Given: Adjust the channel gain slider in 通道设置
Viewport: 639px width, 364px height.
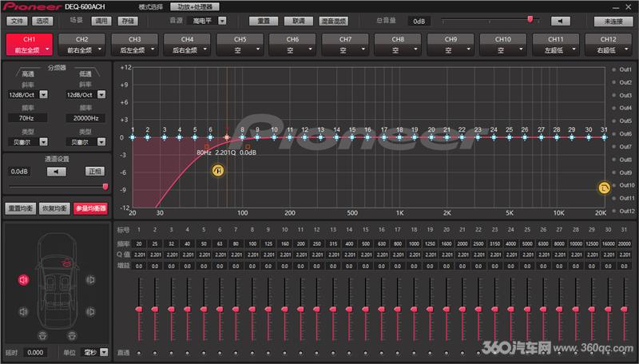Looking at the screenshot, I should pos(105,187).
